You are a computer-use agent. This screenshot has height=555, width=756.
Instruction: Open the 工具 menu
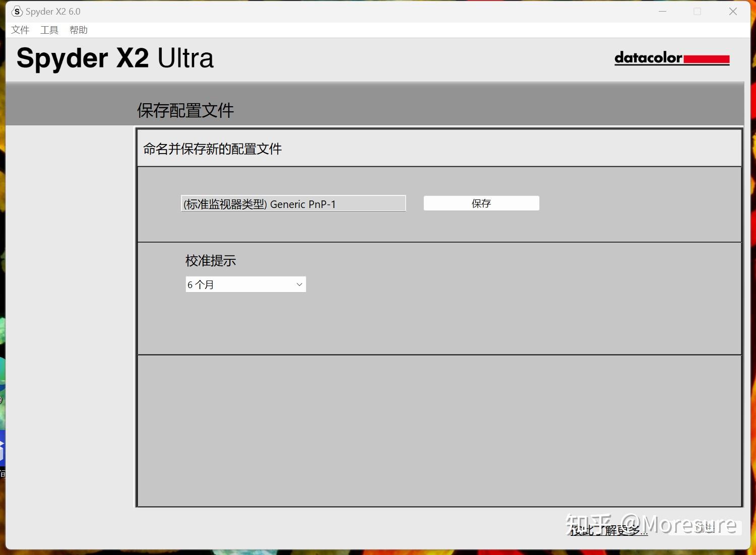[49, 30]
